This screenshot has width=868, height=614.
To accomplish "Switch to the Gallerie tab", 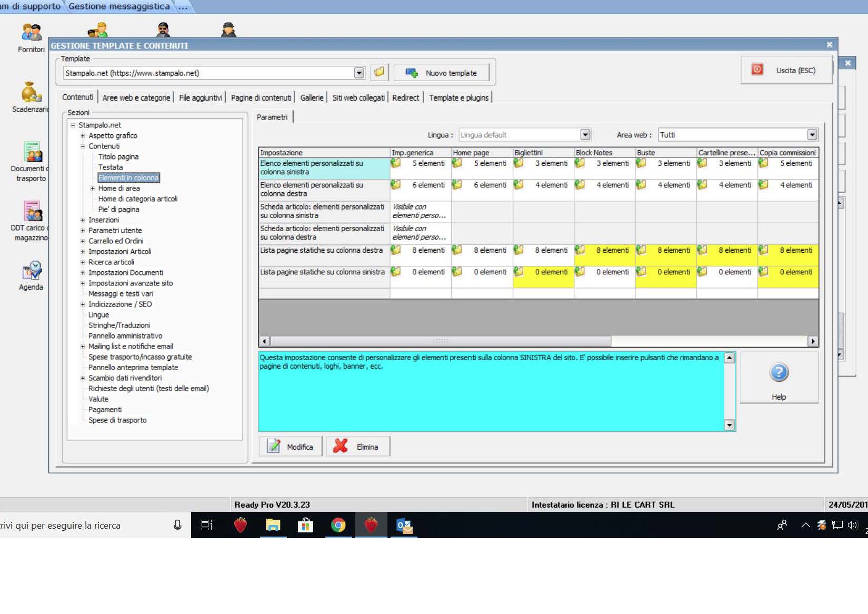I will click(312, 98).
